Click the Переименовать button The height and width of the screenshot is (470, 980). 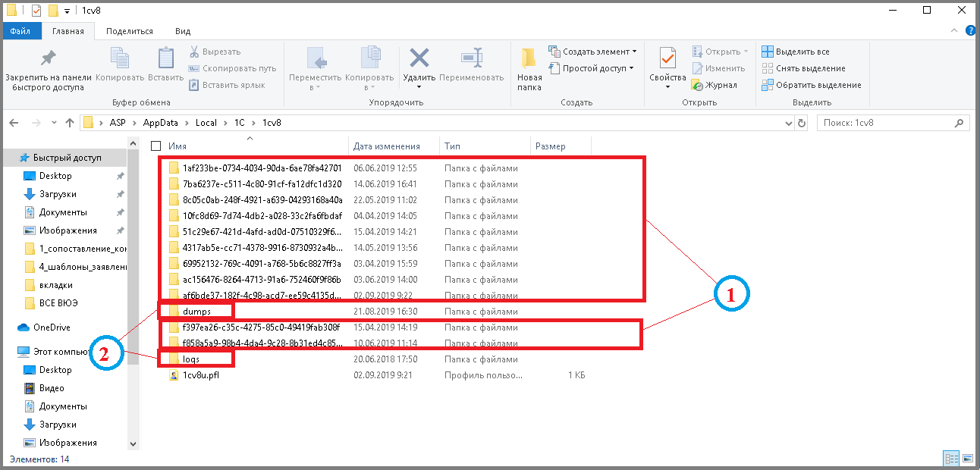click(x=471, y=64)
